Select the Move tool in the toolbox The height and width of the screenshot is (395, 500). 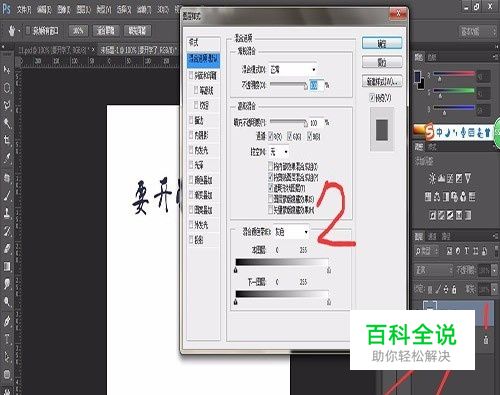7,70
